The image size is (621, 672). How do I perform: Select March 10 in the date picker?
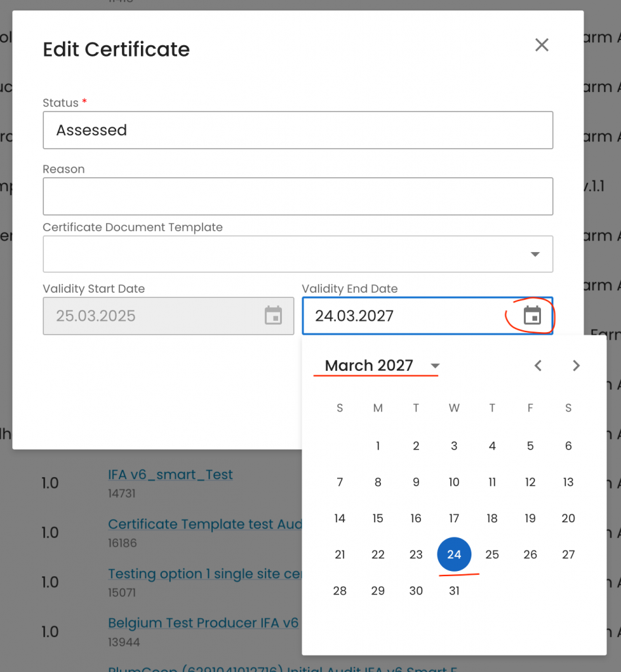pyautogui.click(x=454, y=482)
